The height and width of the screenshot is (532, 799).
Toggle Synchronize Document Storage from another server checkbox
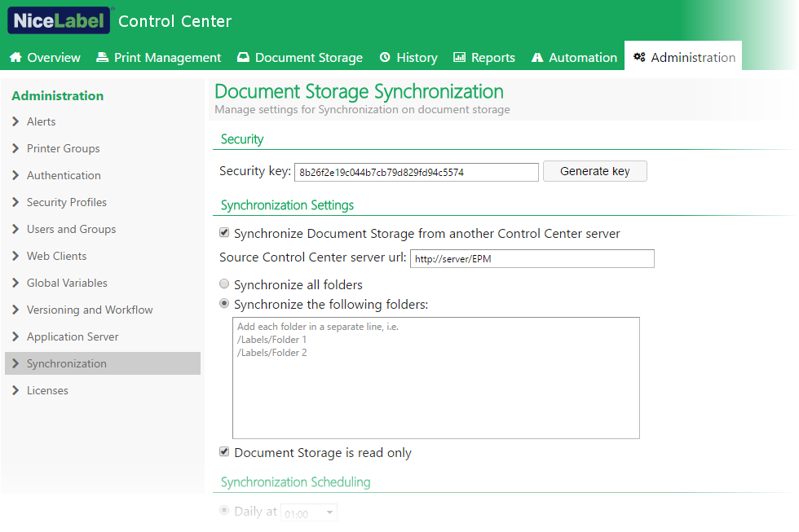(224, 233)
